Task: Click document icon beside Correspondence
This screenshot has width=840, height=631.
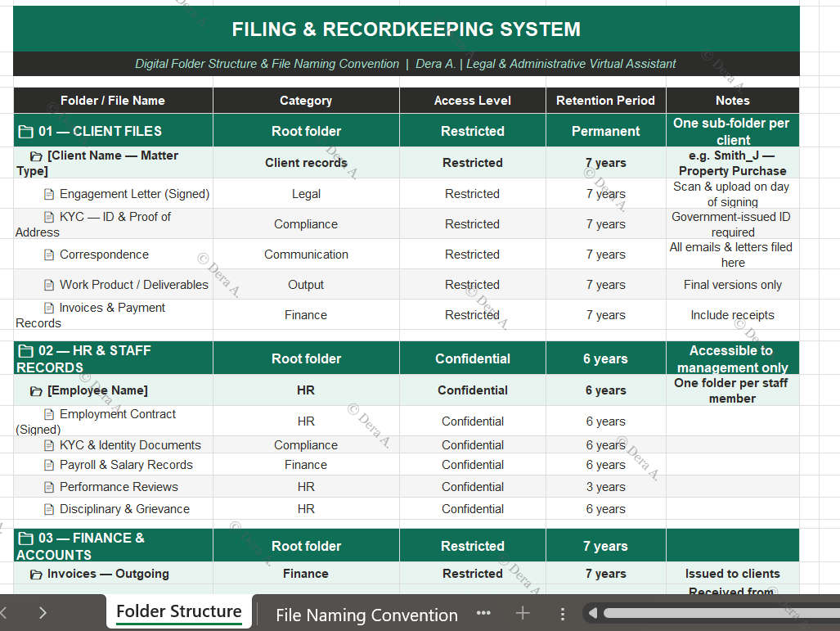Action: [x=49, y=255]
